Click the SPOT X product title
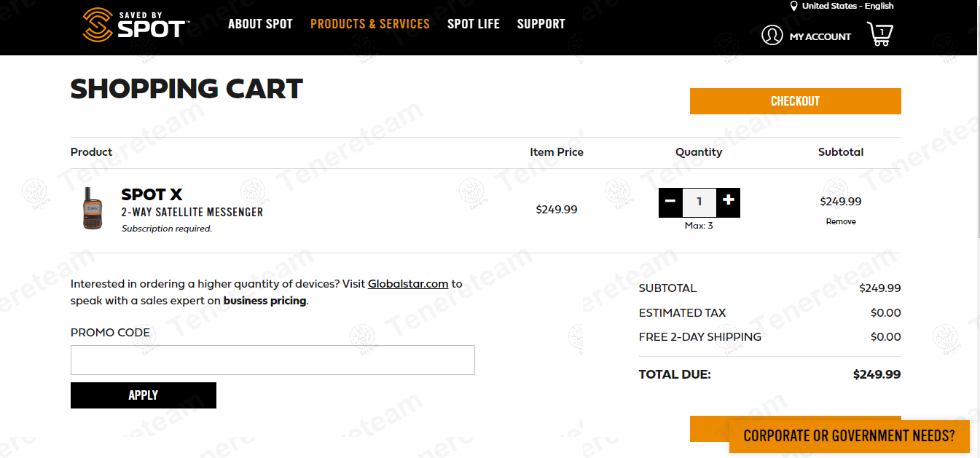 (x=152, y=194)
